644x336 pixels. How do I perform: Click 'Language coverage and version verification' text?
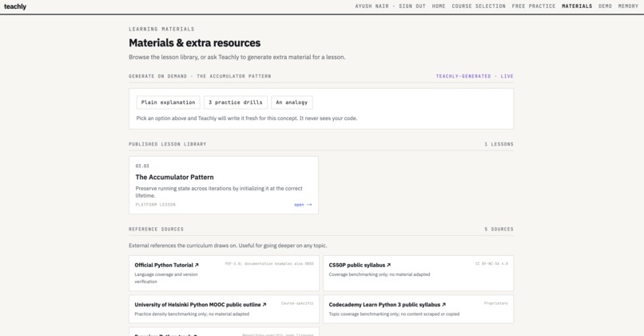166,278
